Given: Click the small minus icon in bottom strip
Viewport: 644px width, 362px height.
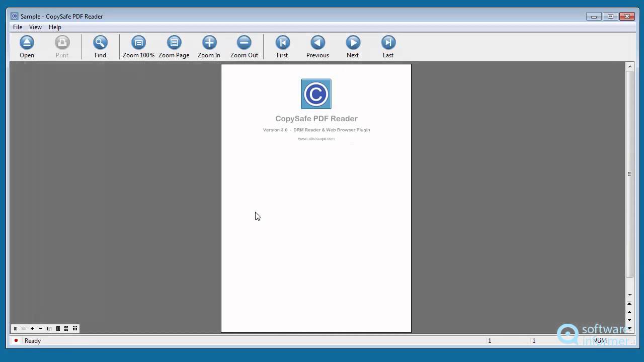Looking at the screenshot, I should 41,328.
